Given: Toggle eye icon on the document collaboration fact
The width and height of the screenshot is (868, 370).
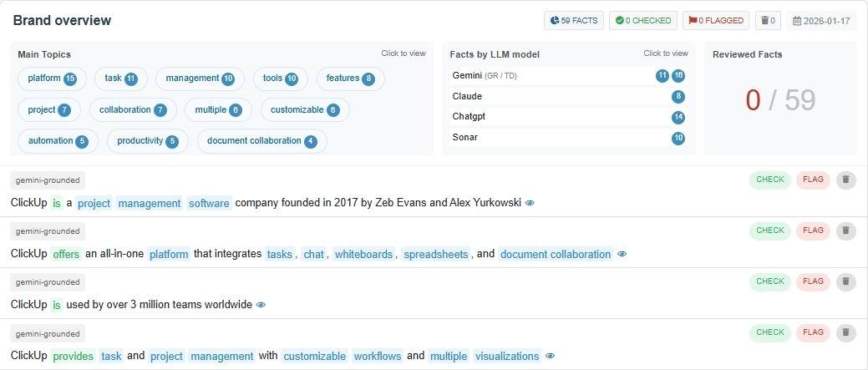Looking at the screenshot, I should (622, 254).
